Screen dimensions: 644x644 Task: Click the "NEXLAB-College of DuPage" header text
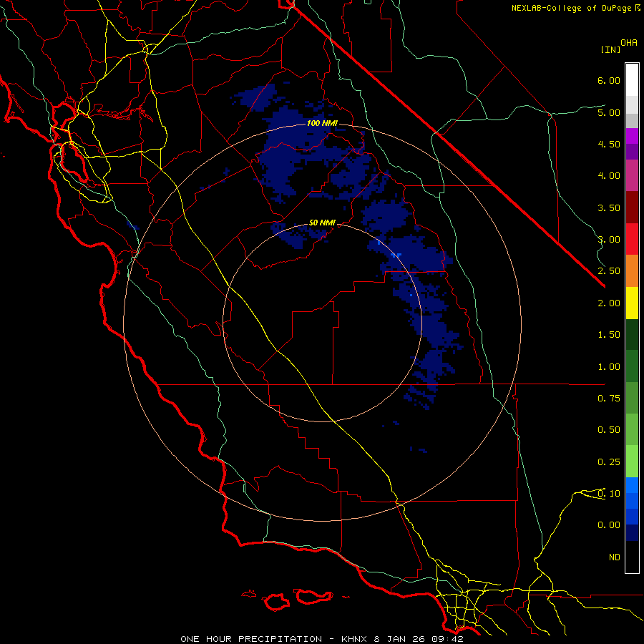coord(572,8)
